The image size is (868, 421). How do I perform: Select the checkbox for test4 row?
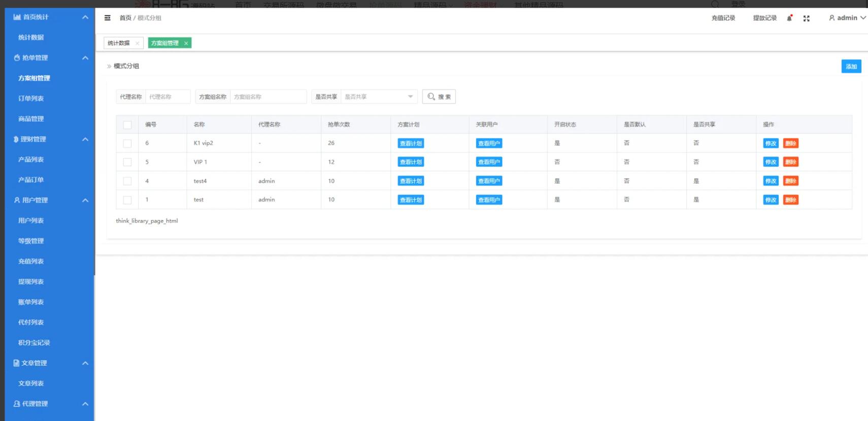coord(127,181)
